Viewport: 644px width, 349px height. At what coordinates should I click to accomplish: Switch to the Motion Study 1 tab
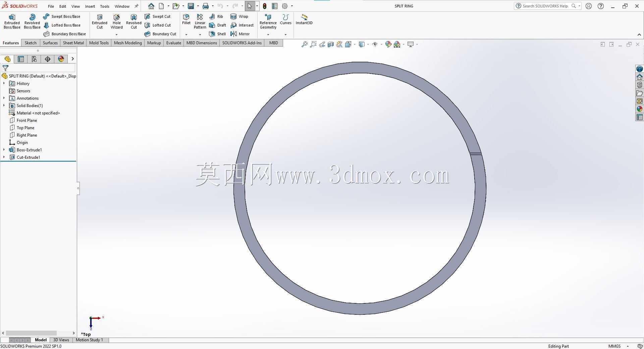click(x=89, y=340)
